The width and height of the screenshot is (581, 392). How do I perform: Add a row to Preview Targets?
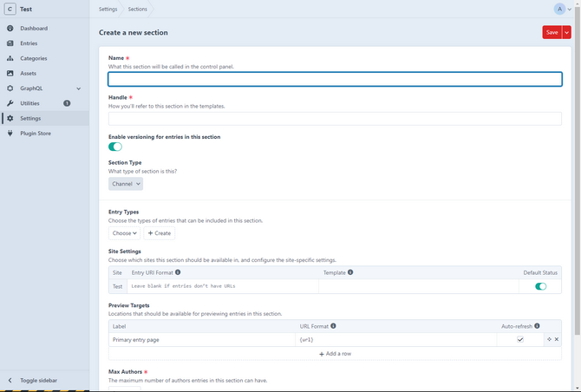(335, 354)
